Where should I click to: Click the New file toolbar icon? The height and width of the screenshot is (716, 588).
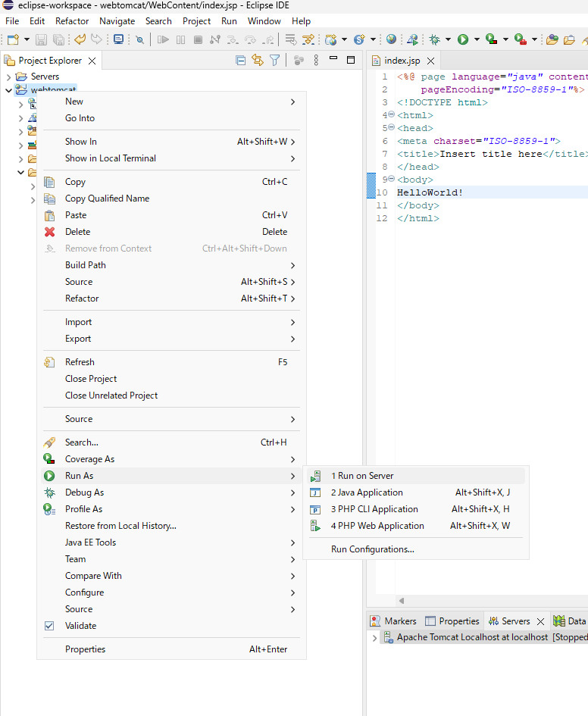click(x=13, y=39)
